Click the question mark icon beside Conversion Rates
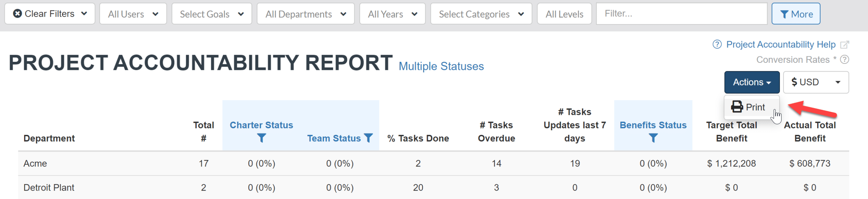The height and width of the screenshot is (199, 868). pos(845,60)
